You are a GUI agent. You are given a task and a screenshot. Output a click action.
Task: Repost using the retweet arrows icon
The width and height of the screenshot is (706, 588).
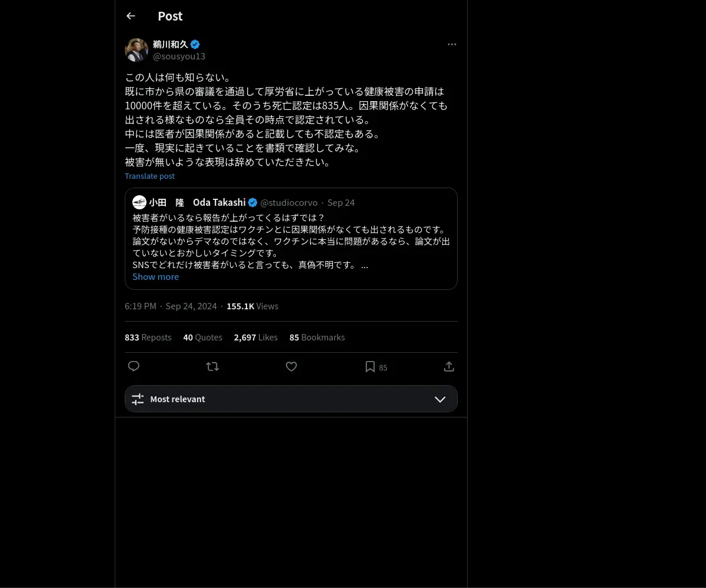(212, 366)
